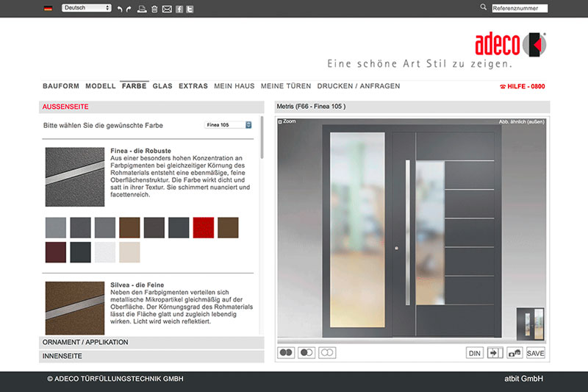Switch to the GLAS tab

162,86
